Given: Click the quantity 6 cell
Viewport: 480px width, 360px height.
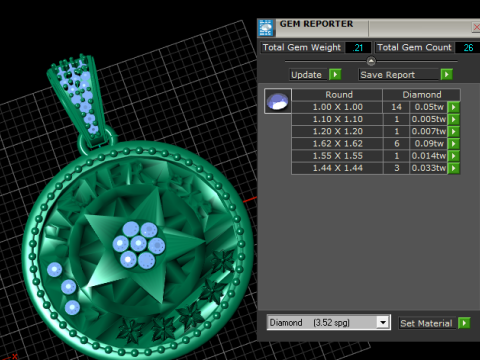Looking at the screenshot, I should 396,144.
